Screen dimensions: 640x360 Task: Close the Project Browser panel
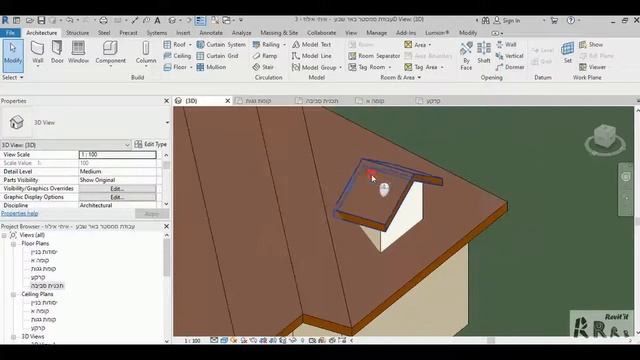[x=166, y=226]
